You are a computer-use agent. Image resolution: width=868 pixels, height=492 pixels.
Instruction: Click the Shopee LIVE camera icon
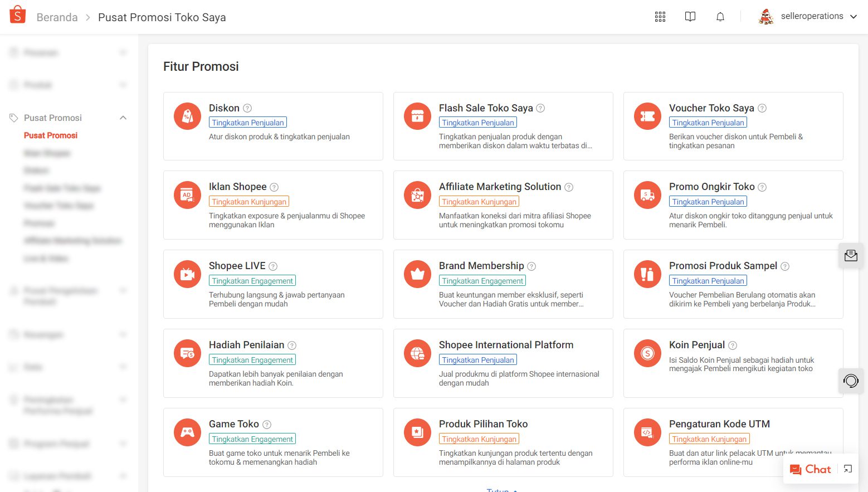187,275
